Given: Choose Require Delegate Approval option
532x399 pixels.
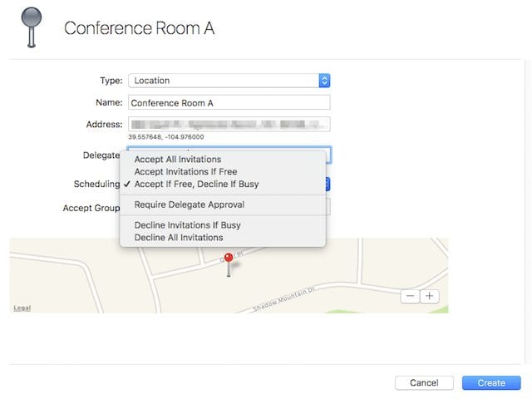Looking at the screenshot, I should (x=190, y=204).
